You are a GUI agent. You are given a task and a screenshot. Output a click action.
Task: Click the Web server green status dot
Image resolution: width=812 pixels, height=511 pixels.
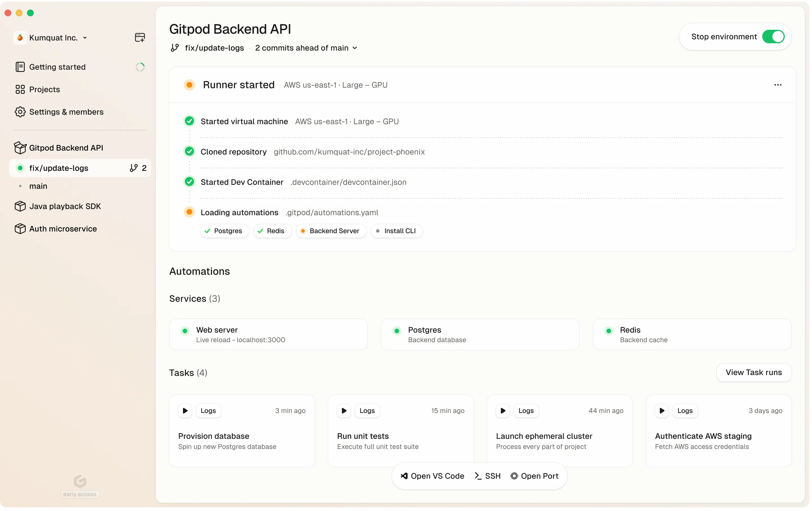185,331
